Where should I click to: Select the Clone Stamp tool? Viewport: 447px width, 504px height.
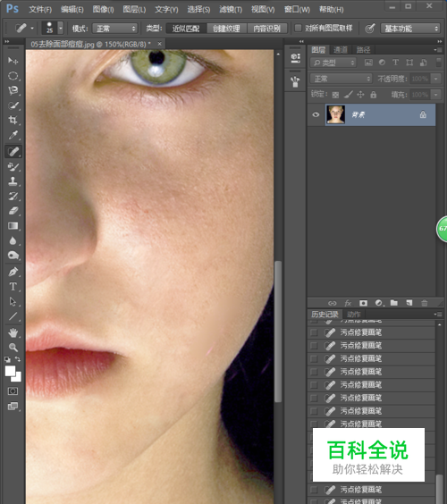pos(13,181)
